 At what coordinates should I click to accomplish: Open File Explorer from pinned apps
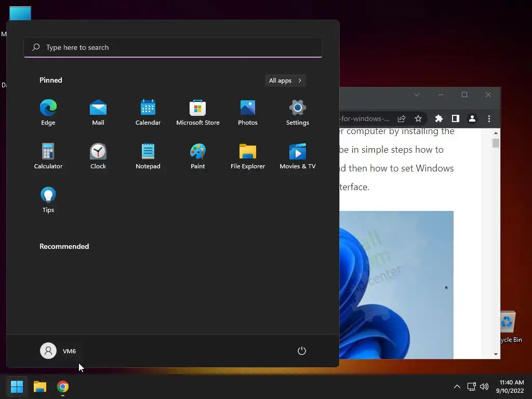point(248,156)
